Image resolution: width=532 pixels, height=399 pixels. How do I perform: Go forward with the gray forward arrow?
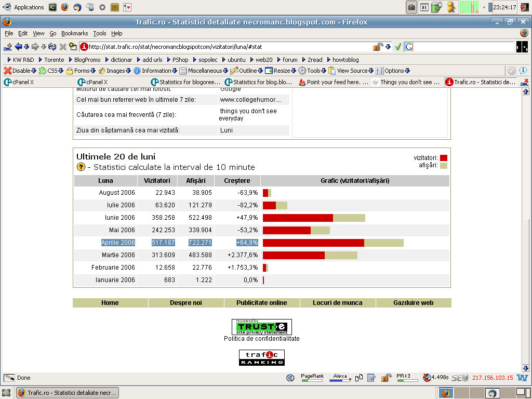tap(35, 47)
